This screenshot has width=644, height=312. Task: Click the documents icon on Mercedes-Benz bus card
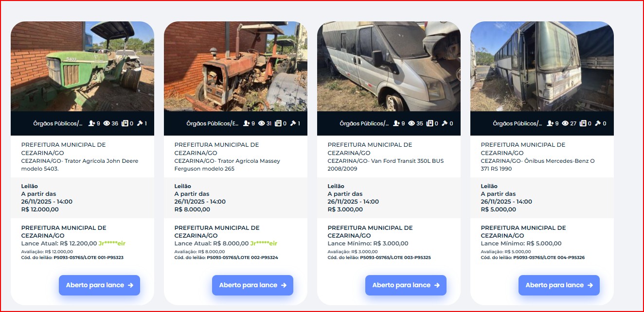click(582, 123)
